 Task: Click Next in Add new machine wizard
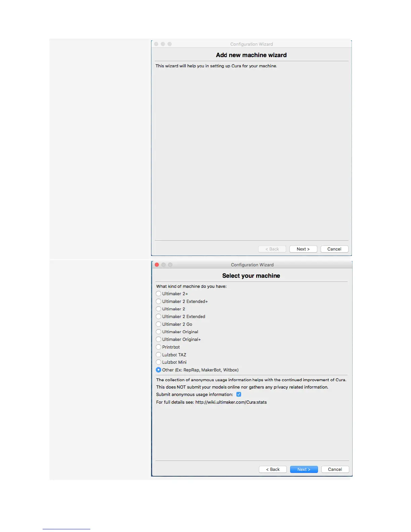click(x=303, y=249)
